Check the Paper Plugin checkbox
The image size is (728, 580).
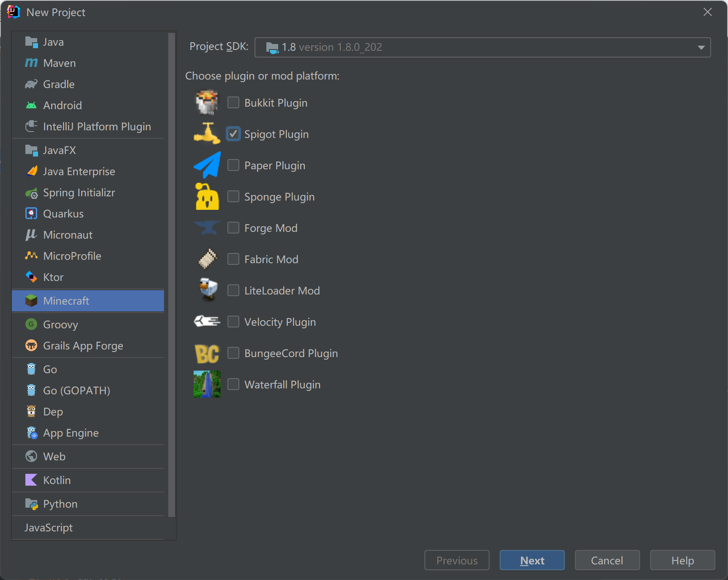233,165
